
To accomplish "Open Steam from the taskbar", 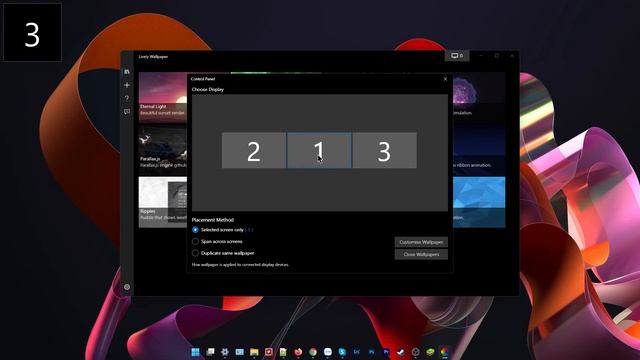I will pos(401,352).
